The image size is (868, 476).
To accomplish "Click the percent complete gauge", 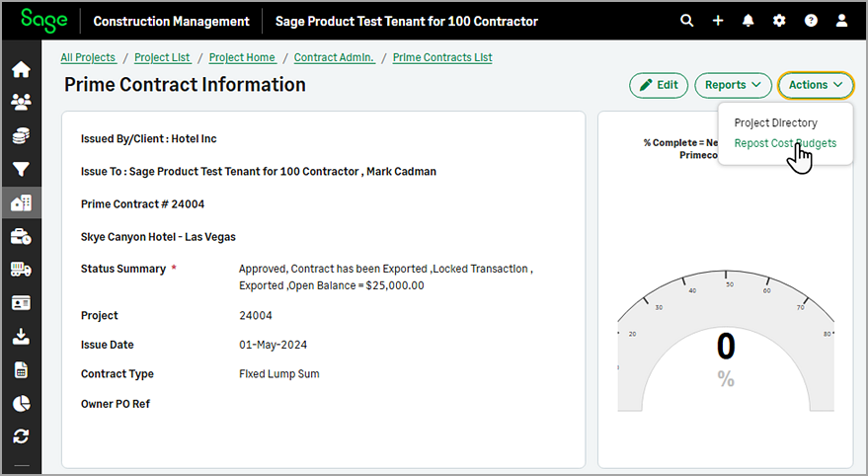I will pos(726,341).
